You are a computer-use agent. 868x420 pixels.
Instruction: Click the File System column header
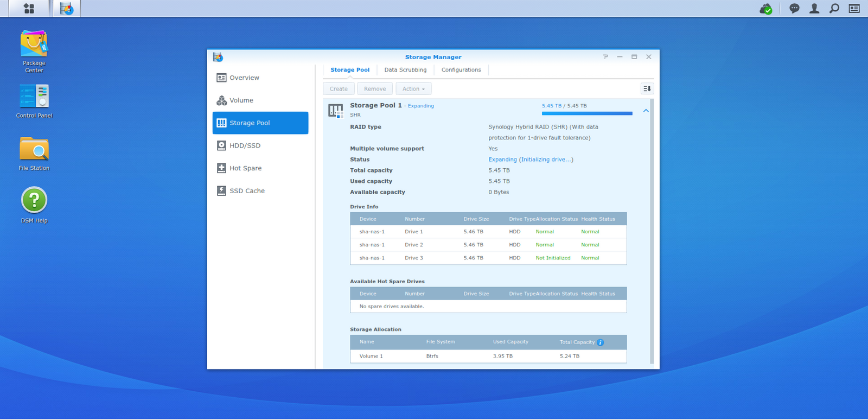coord(441,342)
